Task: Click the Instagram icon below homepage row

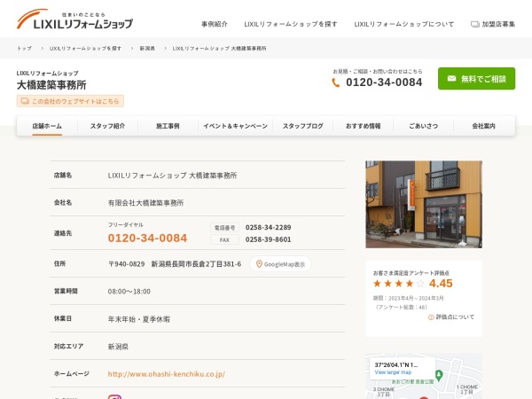Action: tap(114, 397)
